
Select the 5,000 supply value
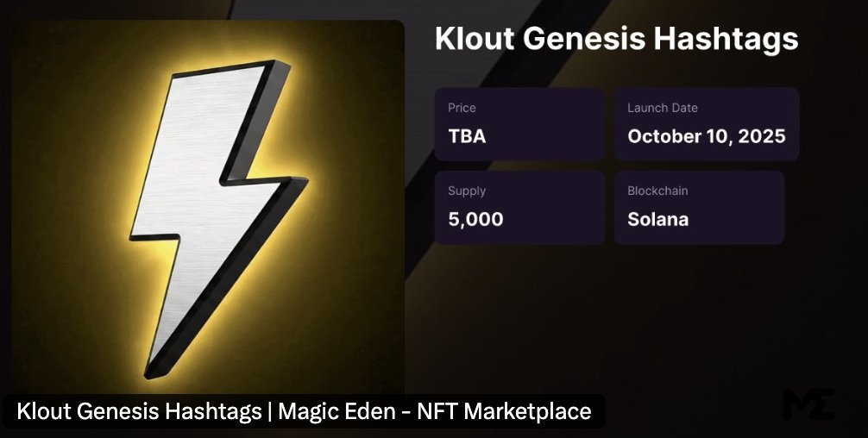pyautogui.click(x=475, y=219)
